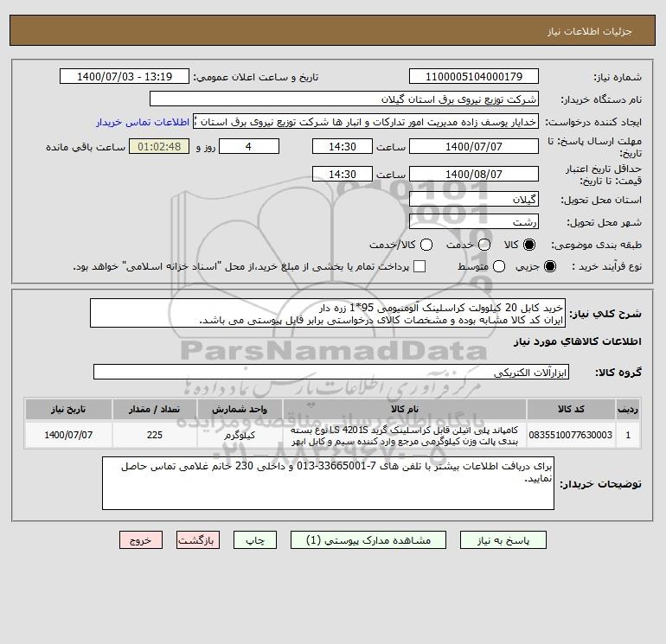Viewport: 666px width, 644px height.
Task: Select the کالا/خدمت radio button
Action: pyautogui.click(x=426, y=245)
